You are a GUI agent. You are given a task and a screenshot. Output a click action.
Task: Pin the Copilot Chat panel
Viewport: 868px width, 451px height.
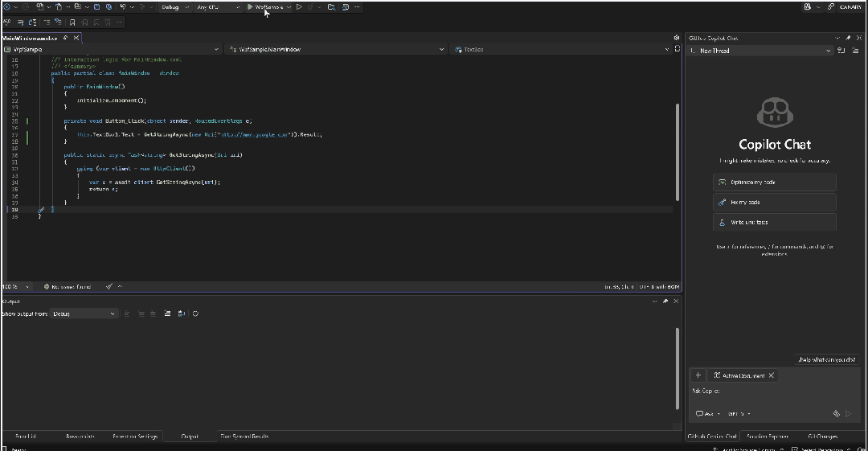click(848, 38)
